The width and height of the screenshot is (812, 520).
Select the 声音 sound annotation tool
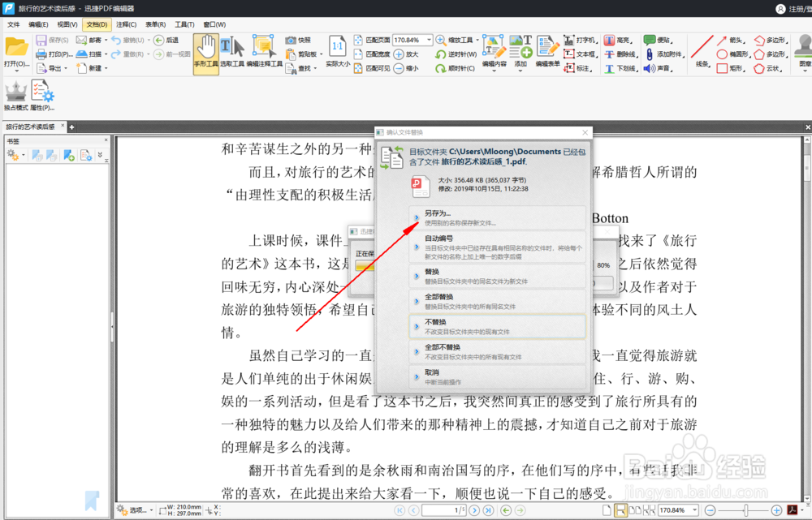click(x=658, y=68)
